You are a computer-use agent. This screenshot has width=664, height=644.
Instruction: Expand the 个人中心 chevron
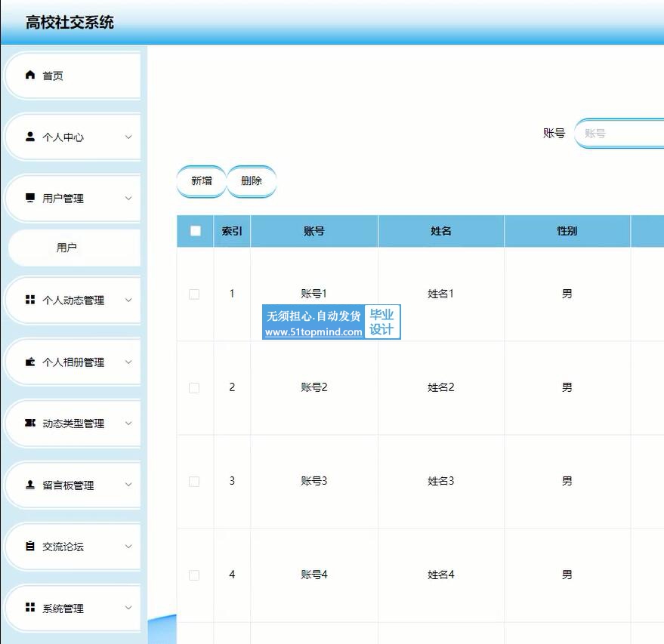click(128, 137)
